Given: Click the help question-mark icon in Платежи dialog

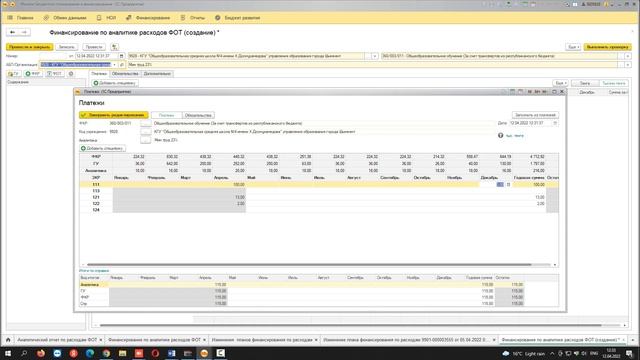Looking at the screenshot, I should (500, 135).
